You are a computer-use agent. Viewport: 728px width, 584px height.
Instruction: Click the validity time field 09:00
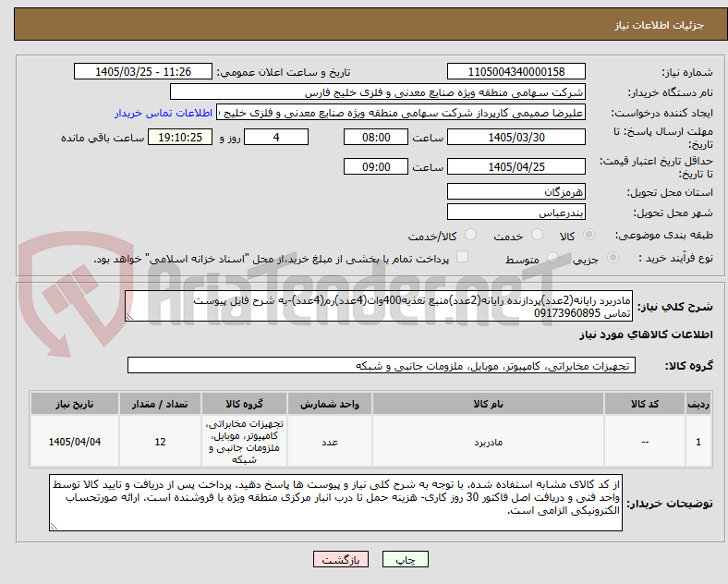point(376,166)
